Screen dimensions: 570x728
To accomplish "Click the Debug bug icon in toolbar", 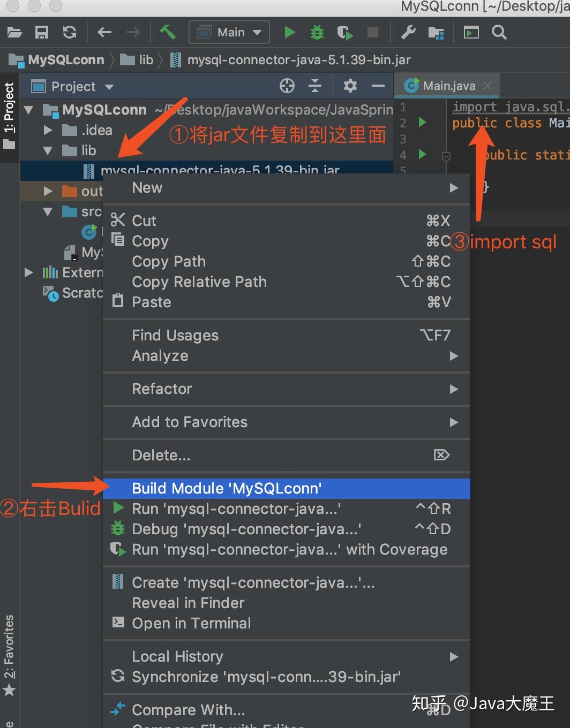I will coord(317,33).
